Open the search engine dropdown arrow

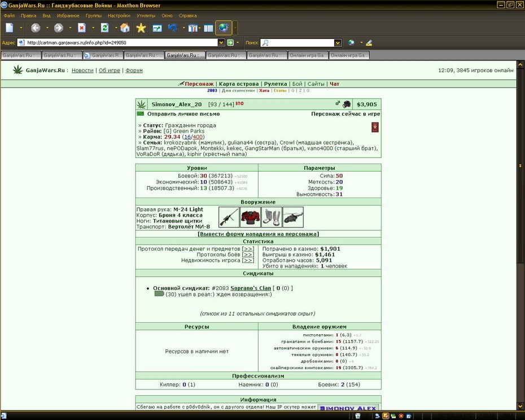tap(338, 42)
